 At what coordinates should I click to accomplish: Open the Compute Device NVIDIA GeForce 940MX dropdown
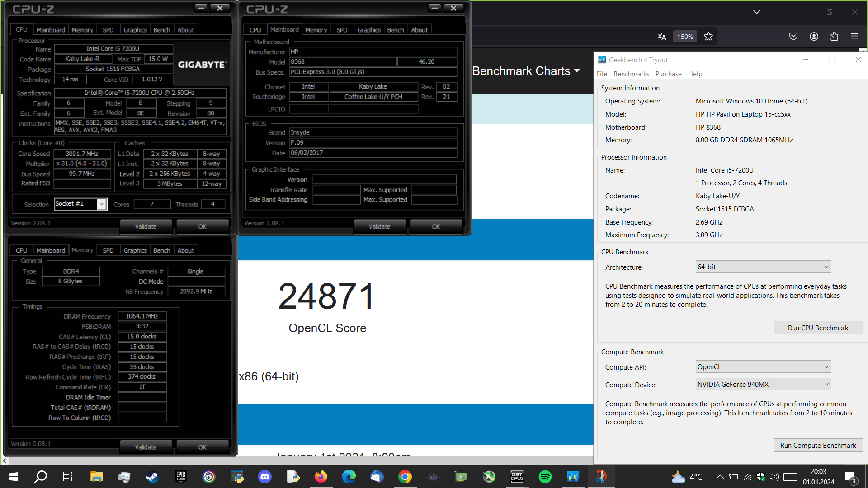click(763, 385)
